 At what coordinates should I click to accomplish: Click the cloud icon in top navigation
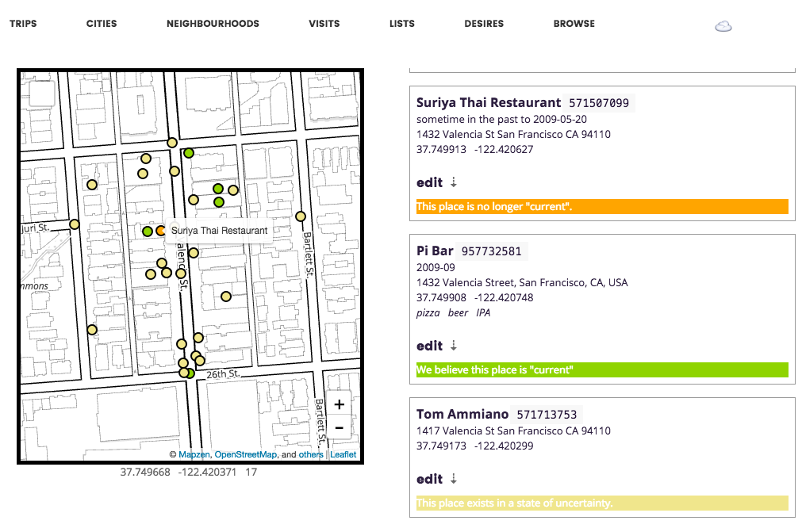pyautogui.click(x=723, y=26)
